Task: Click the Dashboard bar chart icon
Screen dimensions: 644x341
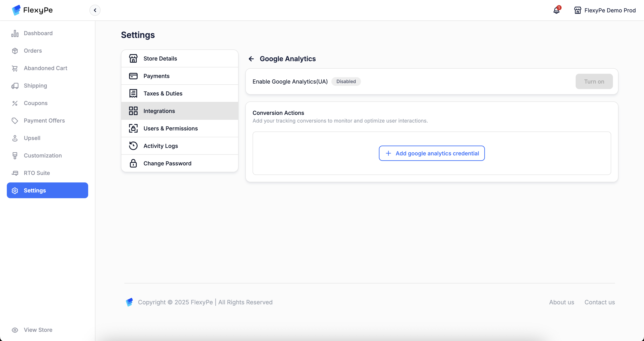Action: [15, 33]
